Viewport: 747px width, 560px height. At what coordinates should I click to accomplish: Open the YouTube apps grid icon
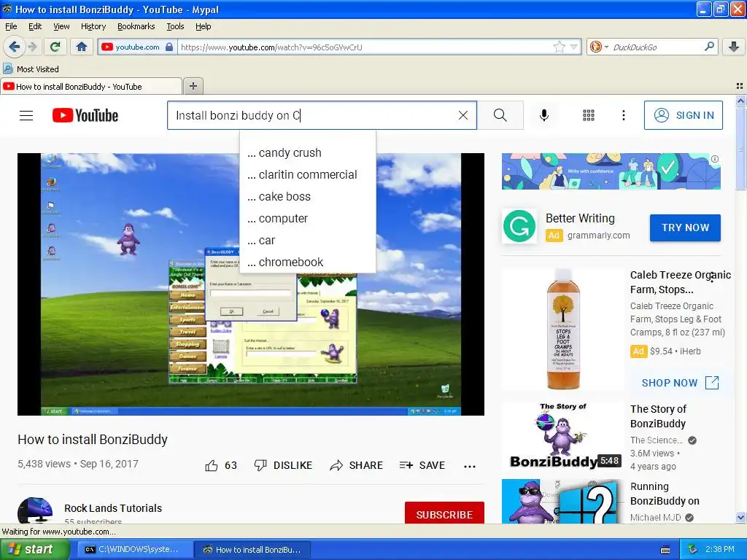coord(589,115)
